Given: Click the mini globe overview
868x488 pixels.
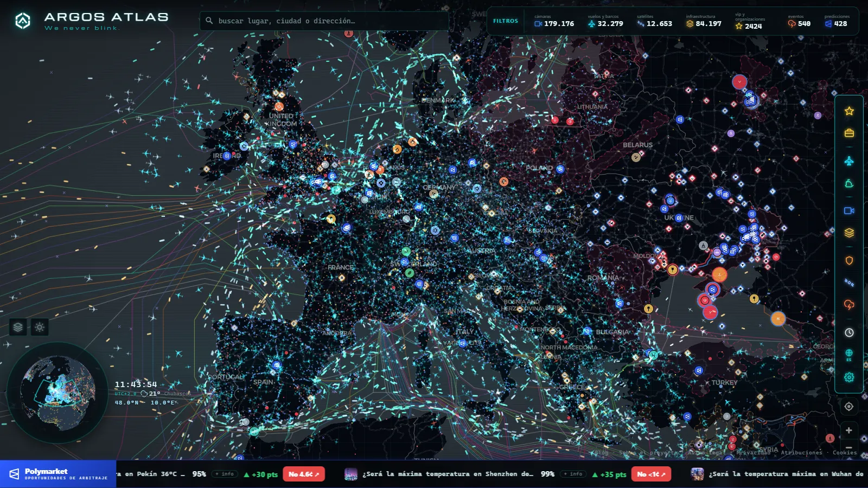Looking at the screenshot, I should coord(58,393).
